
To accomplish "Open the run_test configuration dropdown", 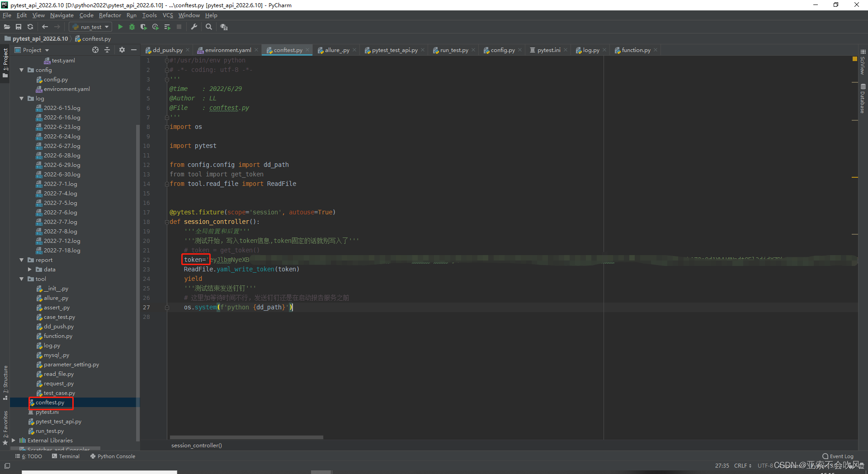I will pyautogui.click(x=90, y=27).
